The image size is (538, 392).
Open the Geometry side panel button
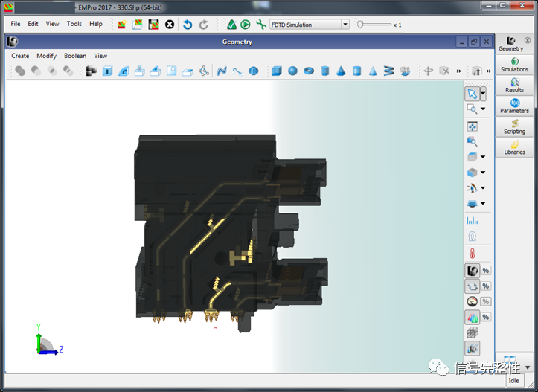tap(511, 44)
